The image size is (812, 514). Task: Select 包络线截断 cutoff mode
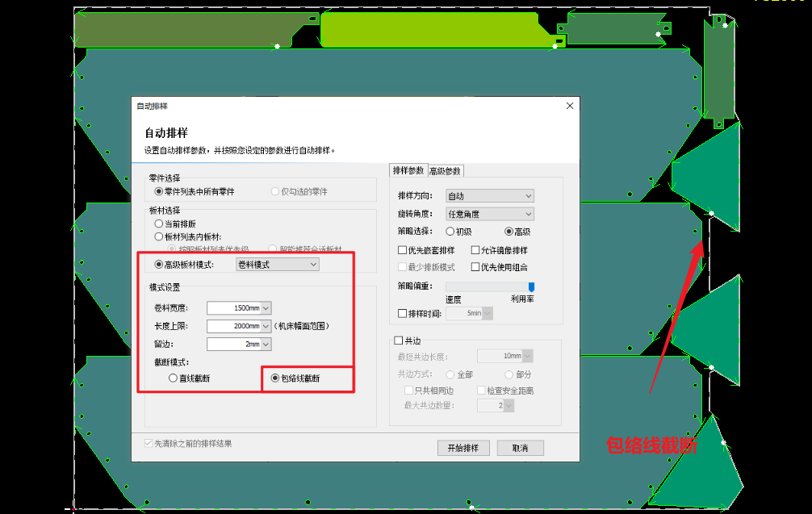click(275, 378)
